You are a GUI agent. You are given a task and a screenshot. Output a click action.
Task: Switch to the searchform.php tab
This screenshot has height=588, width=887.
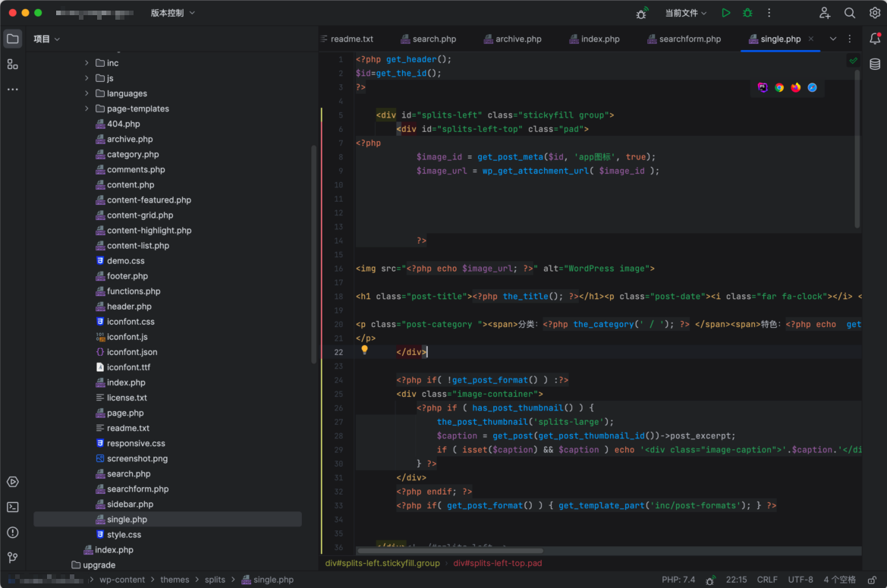(684, 39)
